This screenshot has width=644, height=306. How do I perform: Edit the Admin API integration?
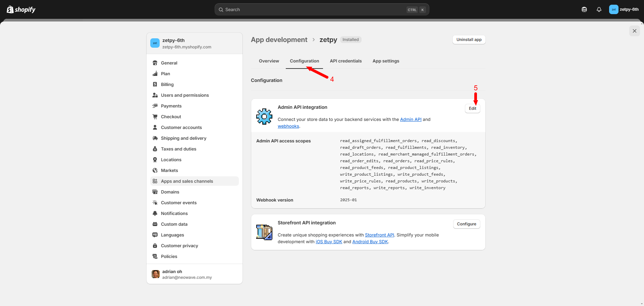point(472,108)
